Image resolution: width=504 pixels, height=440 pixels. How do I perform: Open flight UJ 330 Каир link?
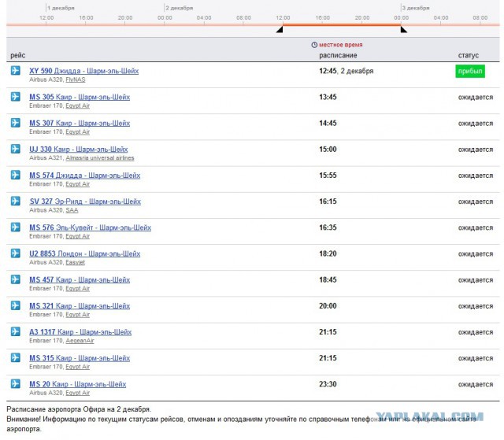coord(79,150)
